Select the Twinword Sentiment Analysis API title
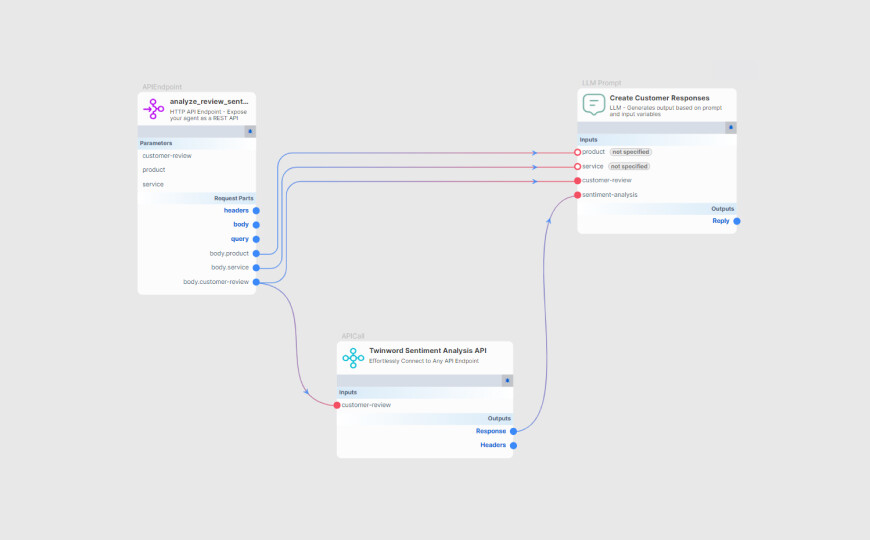Viewport: 870px width, 540px height. coord(428,351)
